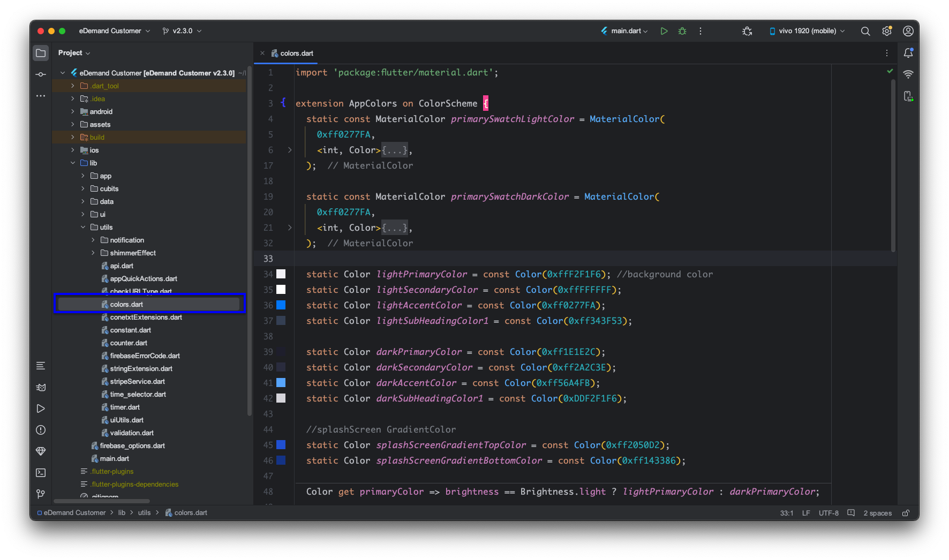Show notifications with the bell icon
This screenshot has height=560, width=949.
click(x=908, y=52)
